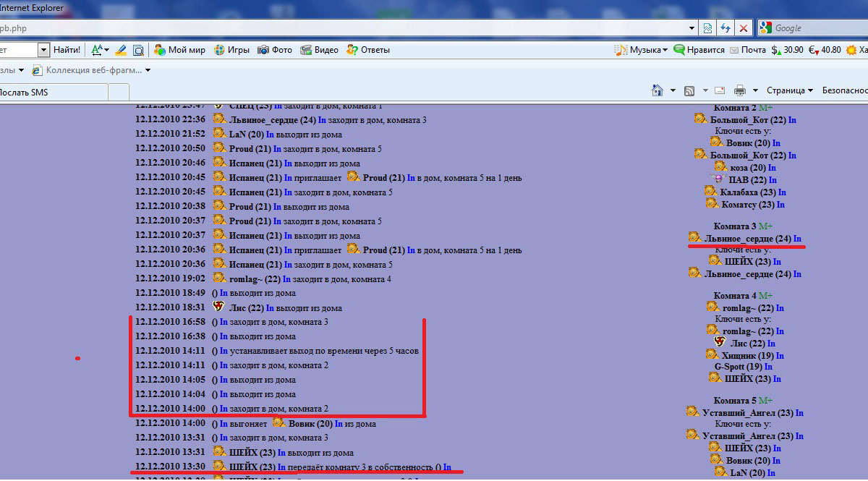Screen dimensions: 868x481
Task: Expand the Музыка dropdown
Action: (x=664, y=50)
